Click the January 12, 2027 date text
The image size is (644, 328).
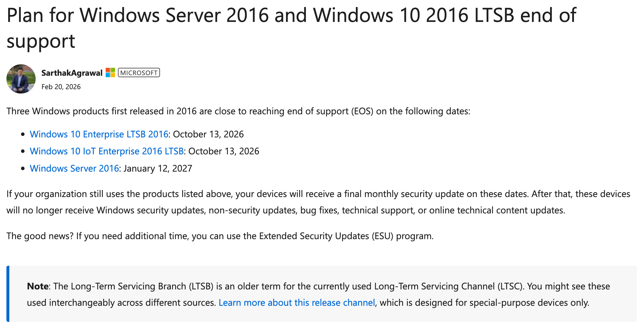(x=158, y=168)
